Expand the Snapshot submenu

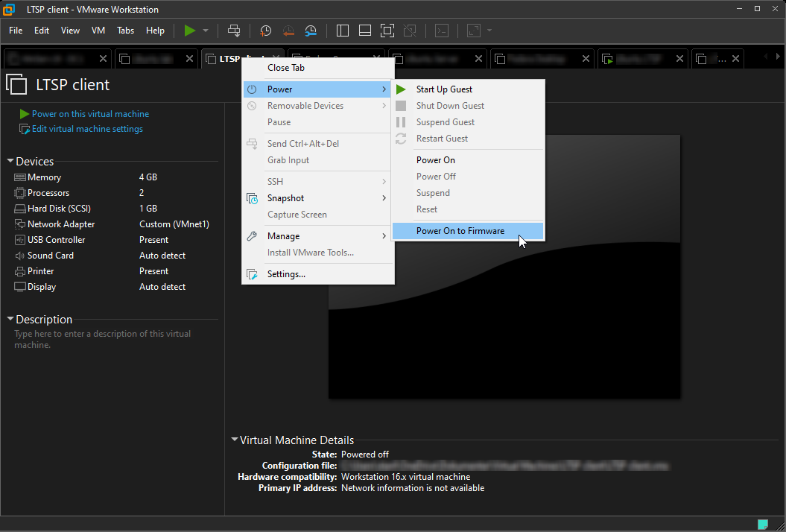[318, 198]
